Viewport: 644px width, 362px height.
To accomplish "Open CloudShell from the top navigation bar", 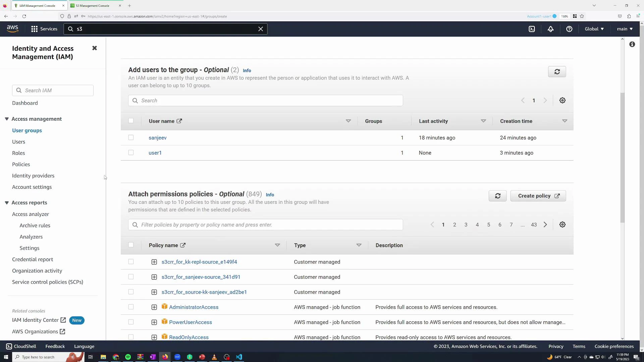I will pyautogui.click(x=532, y=29).
